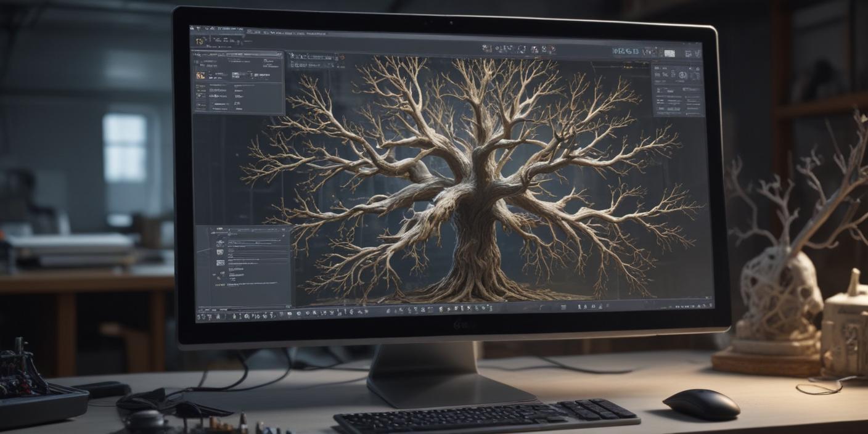Click the leftmost icon in the bottom toolbar
Image resolution: width=868 pixels, height=434 pixels.
pyautogui.click(x=200, y=317)
